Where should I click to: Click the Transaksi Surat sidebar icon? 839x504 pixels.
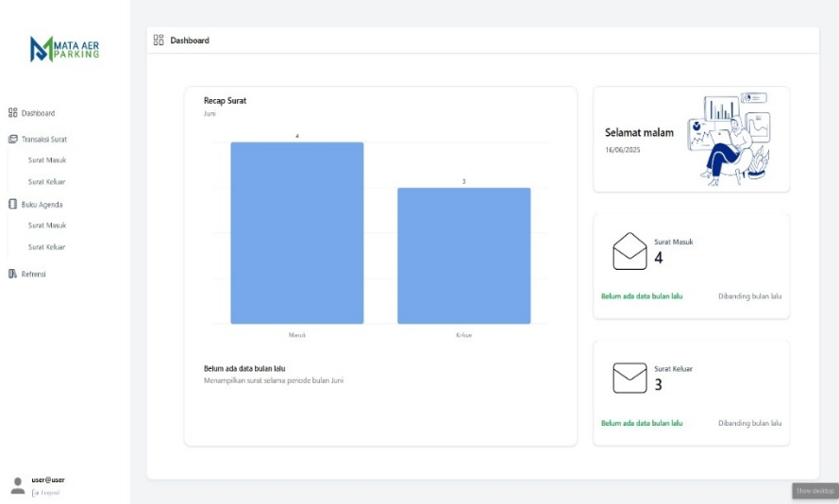(13, 139)
